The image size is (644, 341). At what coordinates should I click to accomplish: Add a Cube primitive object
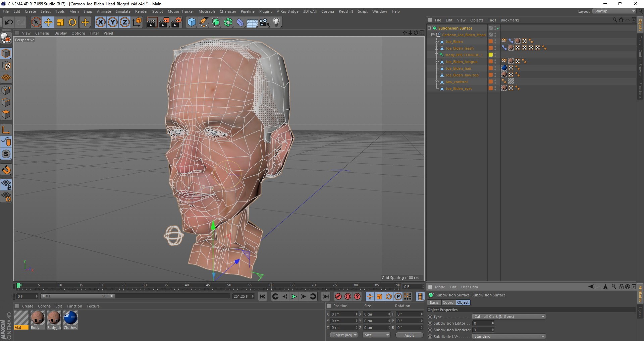pos(192,22)
